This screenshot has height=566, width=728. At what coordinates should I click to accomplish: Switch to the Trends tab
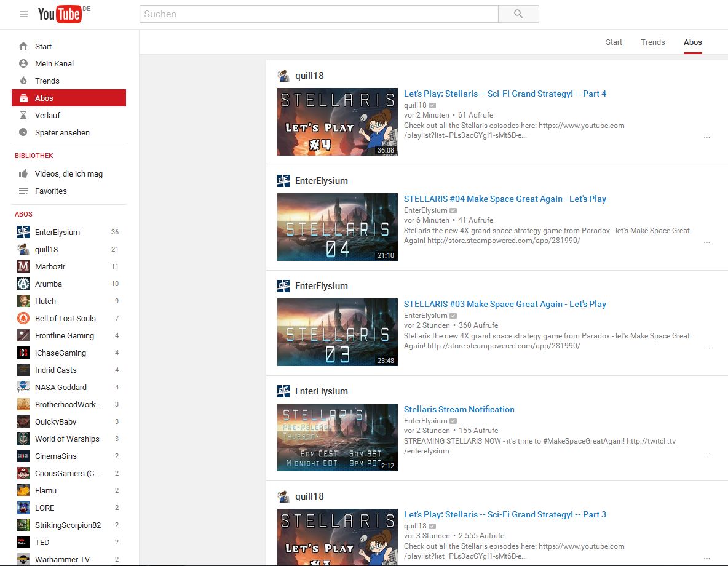coord(653,42)
